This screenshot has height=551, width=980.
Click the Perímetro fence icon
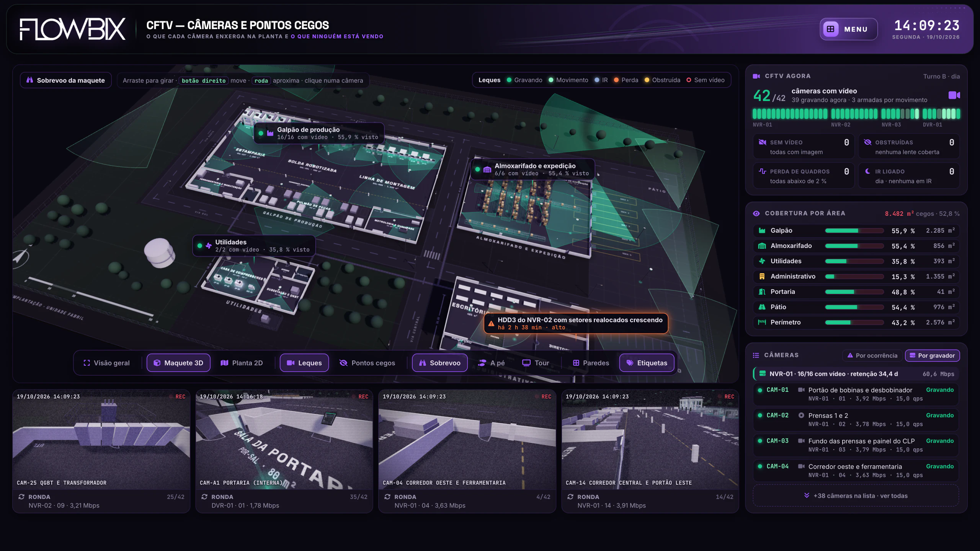(762, 322)
